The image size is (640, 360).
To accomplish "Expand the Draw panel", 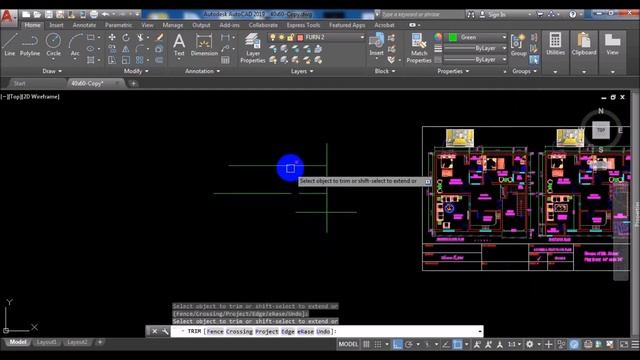I will click(52, 71).
